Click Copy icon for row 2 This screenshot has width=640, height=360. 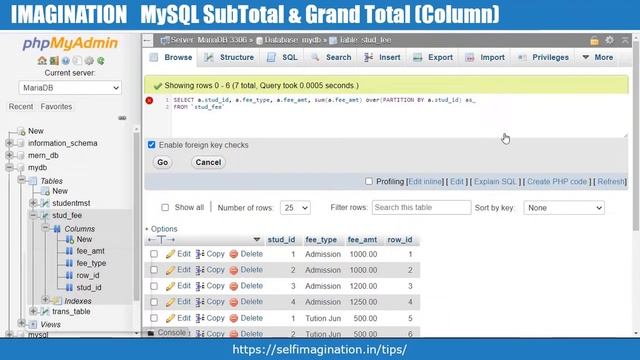tap(200, 270)
